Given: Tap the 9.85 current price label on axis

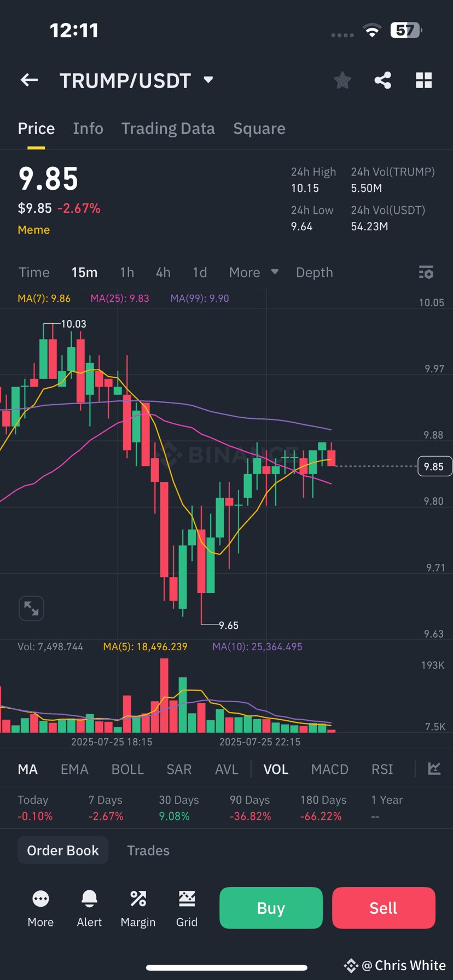Looking at the screenshot, I should coord(434,466).
